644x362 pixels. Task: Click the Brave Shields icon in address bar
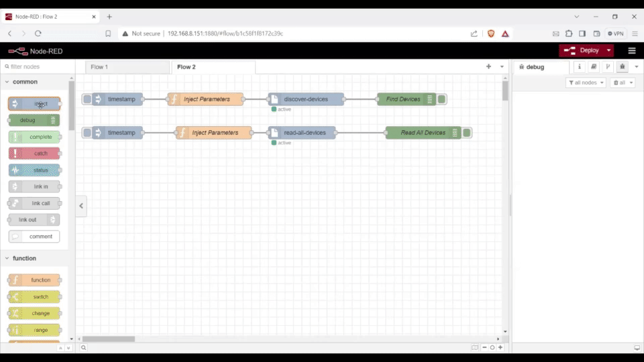click(491, 34)
